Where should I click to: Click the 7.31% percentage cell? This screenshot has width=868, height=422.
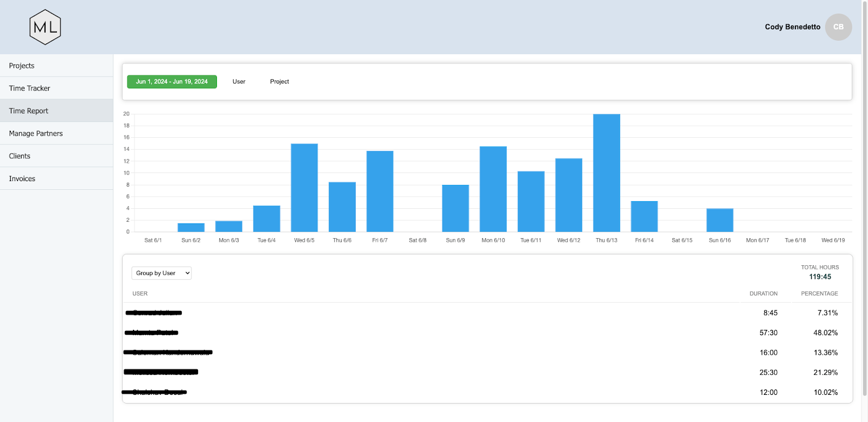pyautogui.click(x=828, y=313)
